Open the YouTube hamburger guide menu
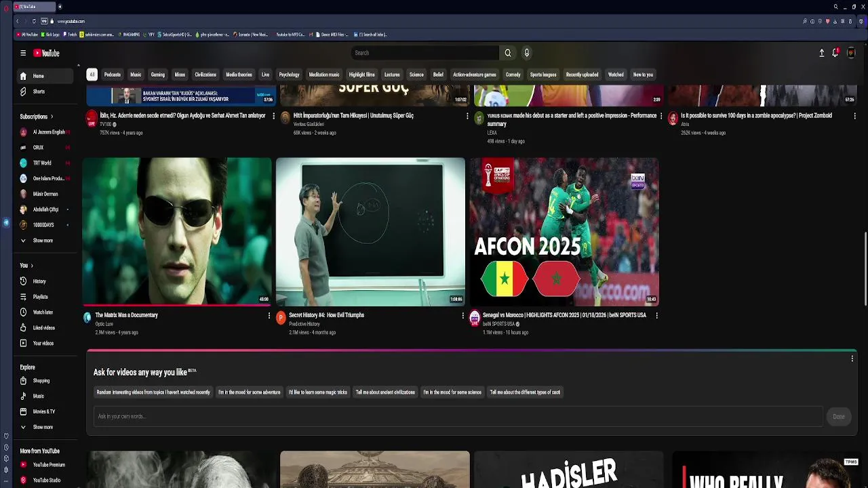868x488 pixels. (x=23, y=53)
